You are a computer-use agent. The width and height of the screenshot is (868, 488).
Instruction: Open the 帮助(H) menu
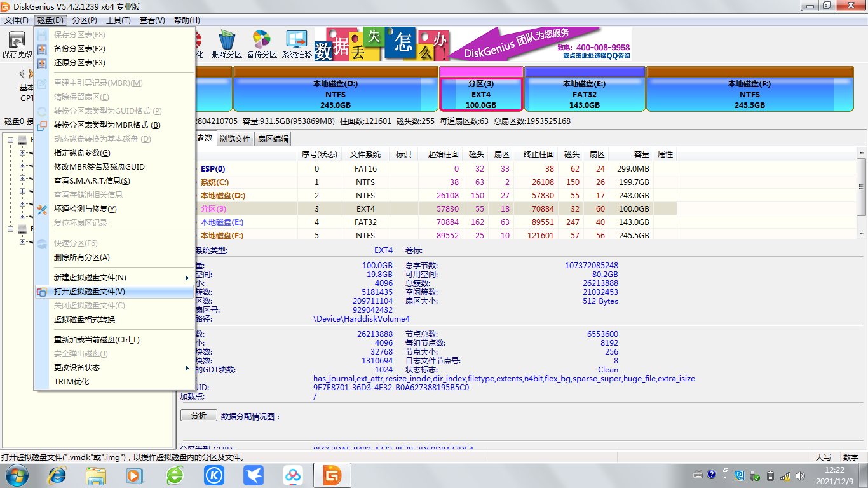pos(187,20)
